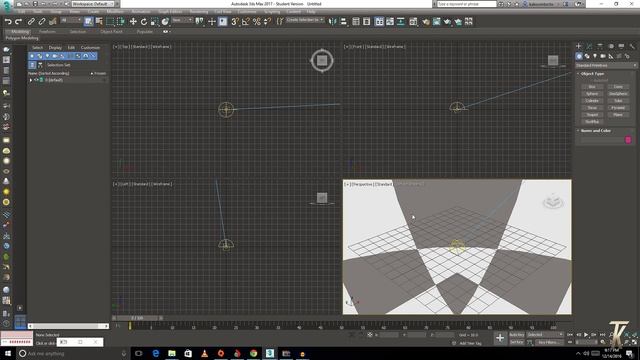Viewport: 640px width, 360px height.
Task: Activate the Unlink Selection tool
Action: (x=42, y=22)
